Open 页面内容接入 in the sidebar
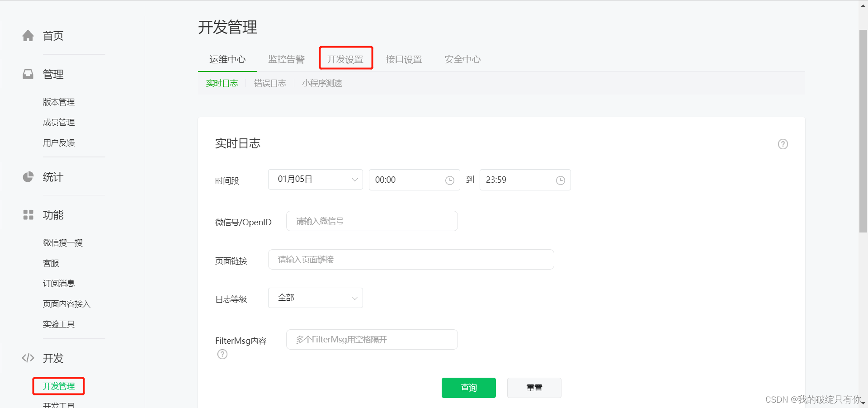Image resolution: width=868 pixels, height=408 pixels. (x=66, y=304)
